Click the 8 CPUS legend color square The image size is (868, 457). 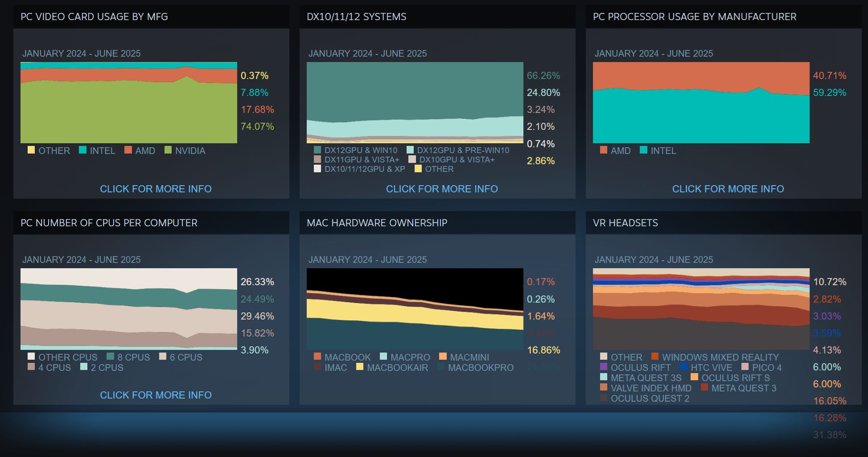(111, 357)
